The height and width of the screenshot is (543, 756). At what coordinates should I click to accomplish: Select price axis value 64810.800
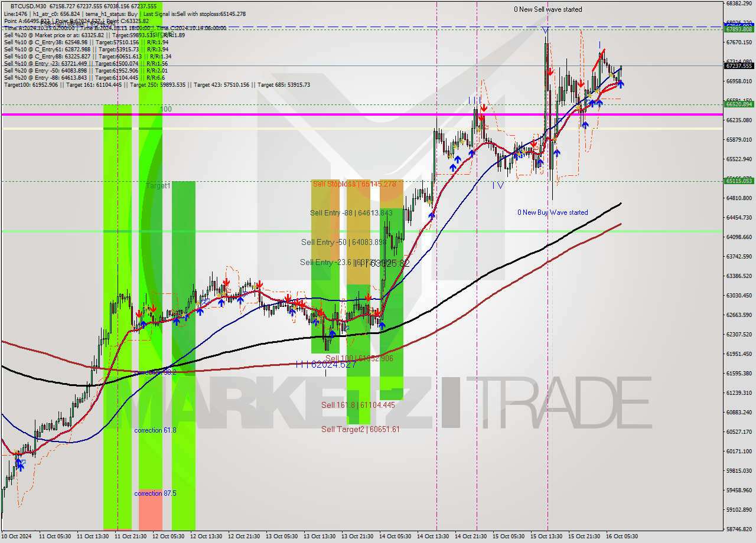pyautogui.click(x=739, y=198)
